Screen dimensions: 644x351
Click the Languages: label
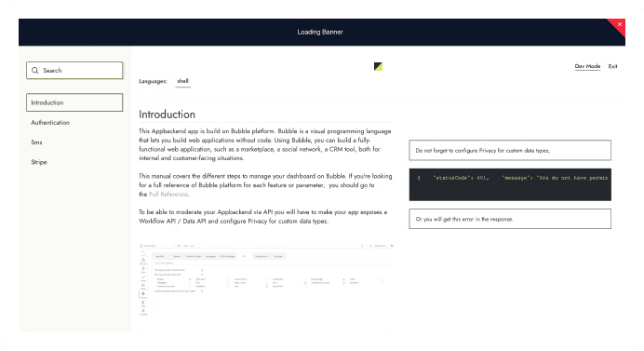coord(153,81)
